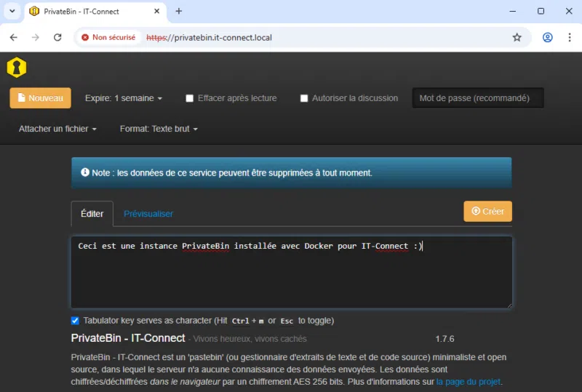
Task: Open the Expire: 1 semaine dropdown
Action: point(124,98)
